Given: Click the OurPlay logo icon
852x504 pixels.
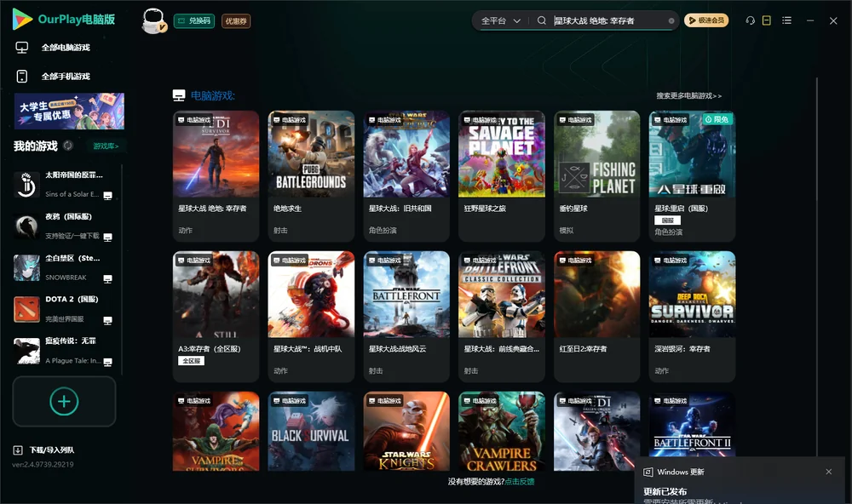Looking at the screenshot, I should 22,19.
